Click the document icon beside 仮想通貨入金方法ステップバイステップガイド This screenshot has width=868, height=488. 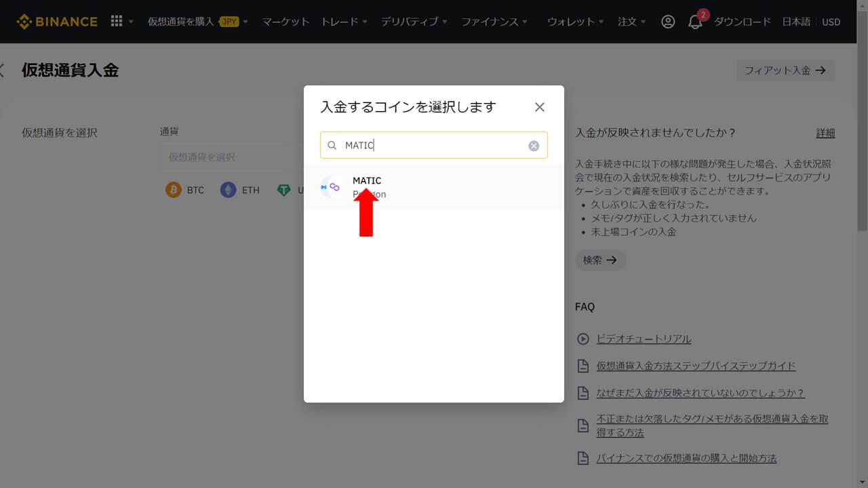(x=583, y=366)
